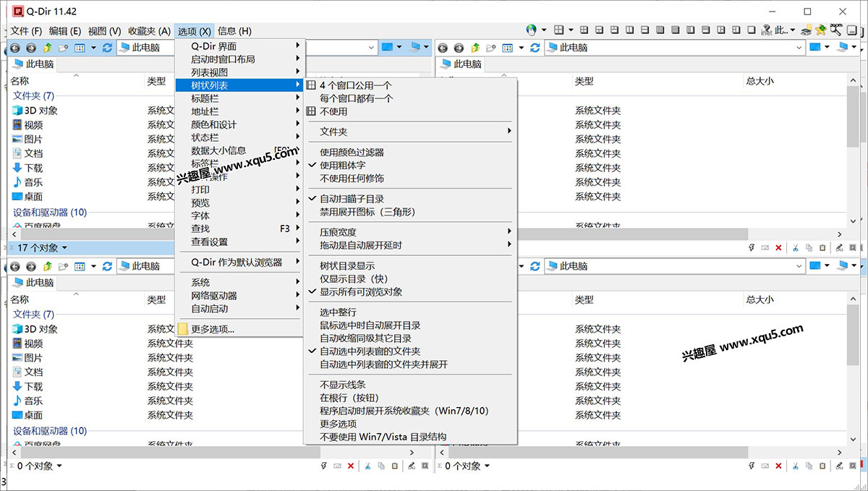Click red X delete in bottom-left status bar
The width and height of the screenshot is (868, 491).
click(351, 466)
